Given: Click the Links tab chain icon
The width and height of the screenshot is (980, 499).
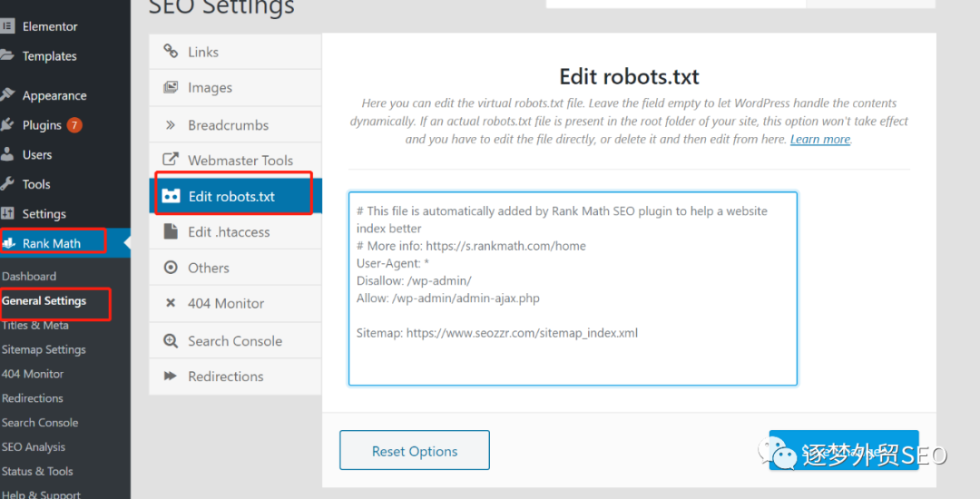Looking at the screenshot, I should [x=171, y=51].
